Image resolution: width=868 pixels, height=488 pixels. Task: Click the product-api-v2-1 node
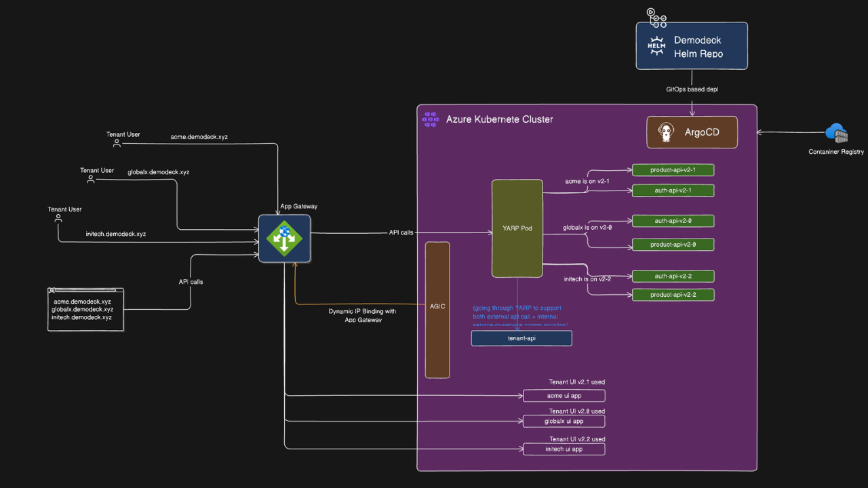coord(673,169)
